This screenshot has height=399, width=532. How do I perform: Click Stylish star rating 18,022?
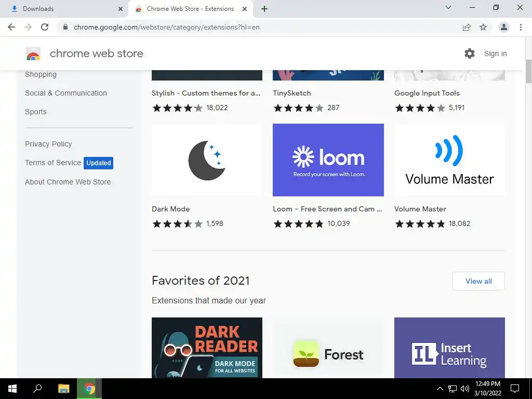click(190, 108)
